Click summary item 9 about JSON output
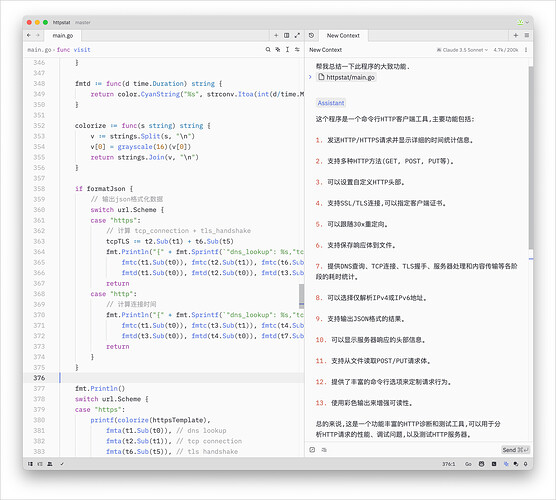This screenshot has height=500, width=556. (x=360, y=319)
